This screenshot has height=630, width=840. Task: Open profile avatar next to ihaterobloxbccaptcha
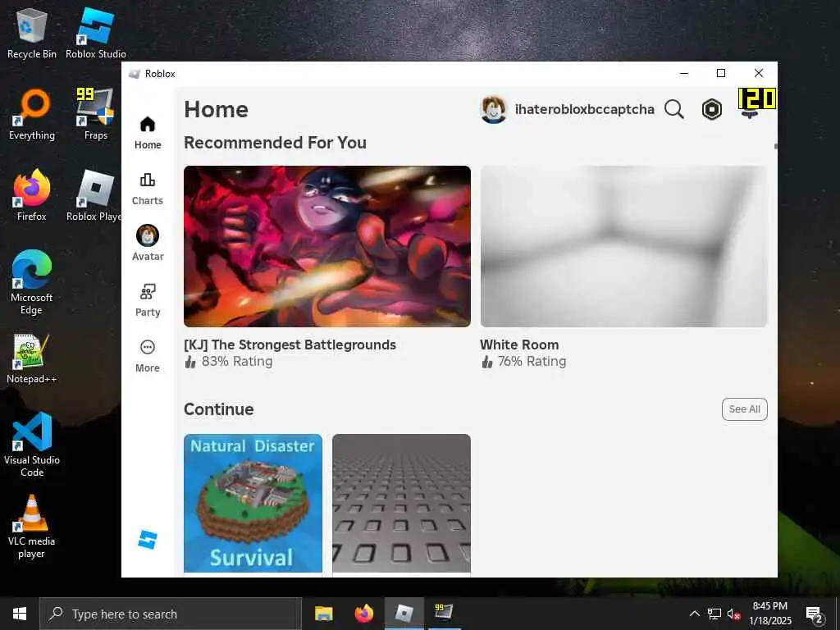pos(493,109)
